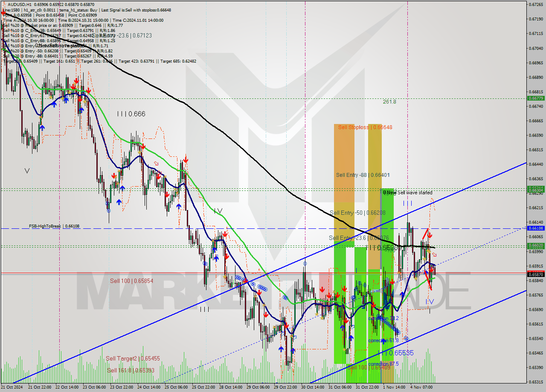Click the 0.65690 price axis value
The height and width of the screenshot is (392, 546).
[x=536, y=309]
